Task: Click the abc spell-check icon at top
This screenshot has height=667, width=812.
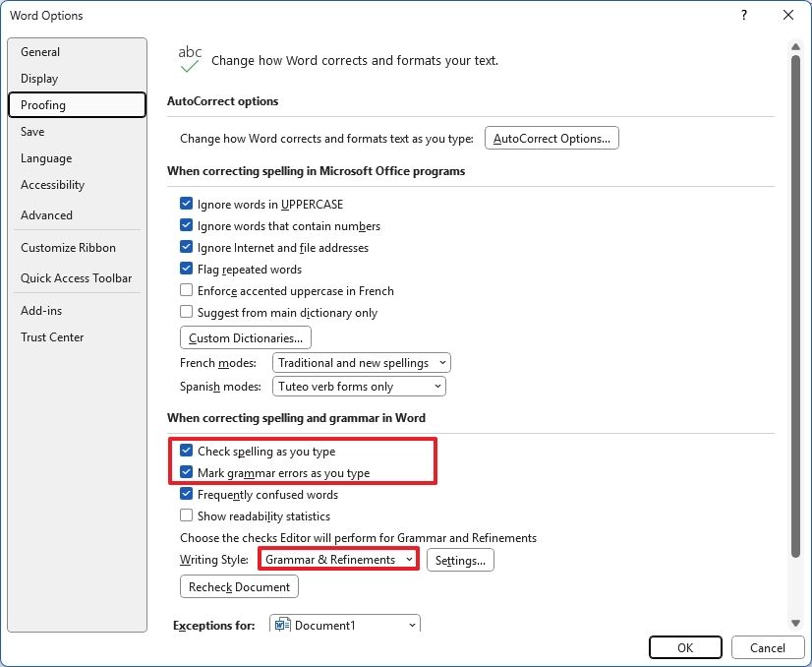Action: [189, 56]
